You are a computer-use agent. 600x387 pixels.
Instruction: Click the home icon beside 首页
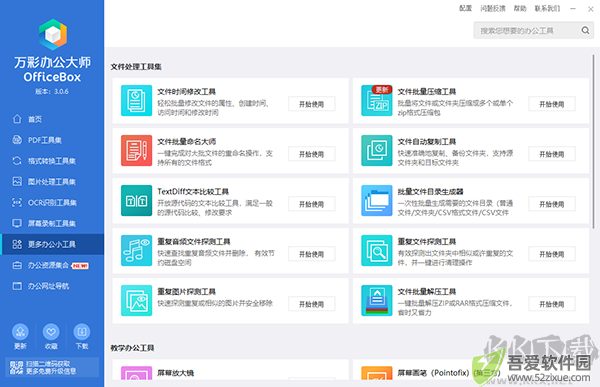click(17, 119)
